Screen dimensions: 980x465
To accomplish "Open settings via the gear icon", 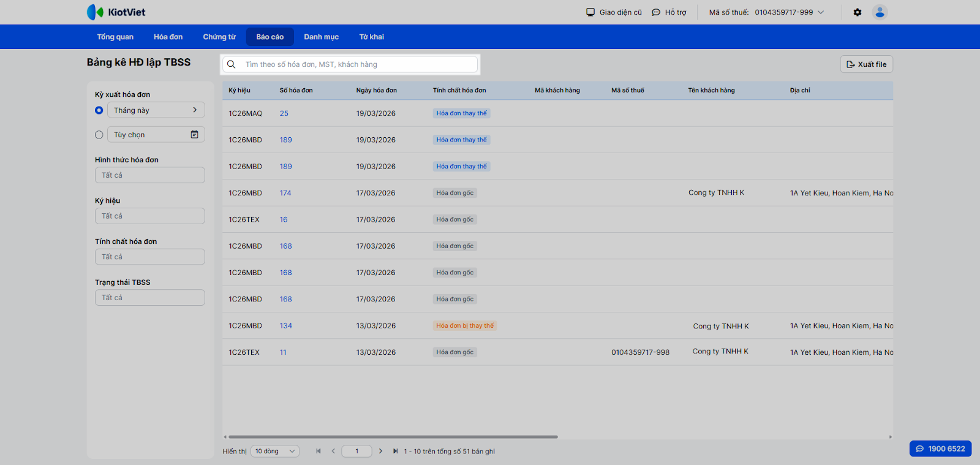I will click(x=858, y=12).
